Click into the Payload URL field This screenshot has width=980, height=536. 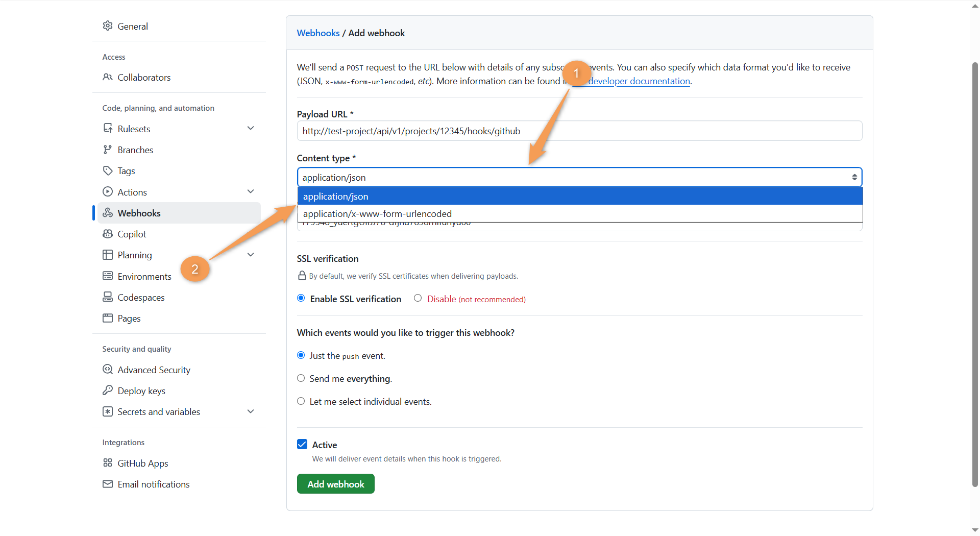[579, 131]
